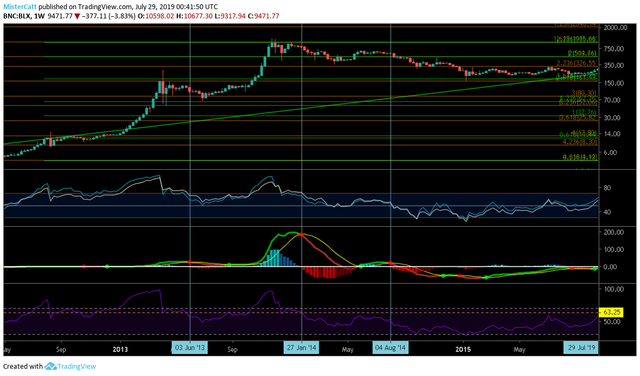
Task: Click the high price H:10677.30
Action: point(194,16)
